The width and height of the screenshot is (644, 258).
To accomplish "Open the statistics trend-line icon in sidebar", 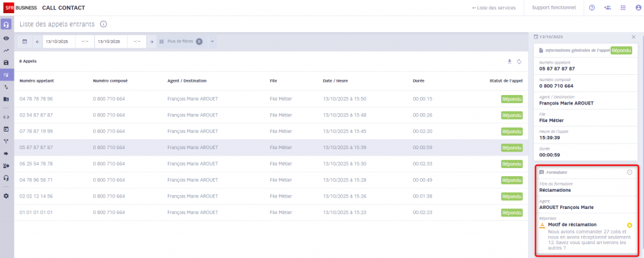I will (x=6, y=50).
